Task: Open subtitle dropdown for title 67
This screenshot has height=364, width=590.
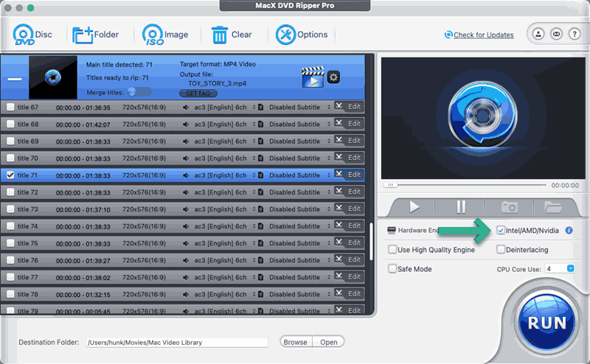Action: (329, 107)
